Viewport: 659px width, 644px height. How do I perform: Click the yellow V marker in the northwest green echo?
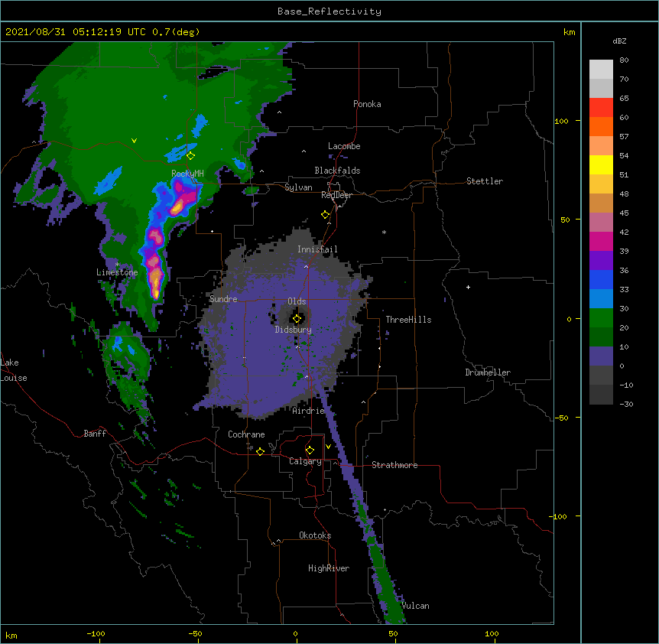[x=134, y=141]
